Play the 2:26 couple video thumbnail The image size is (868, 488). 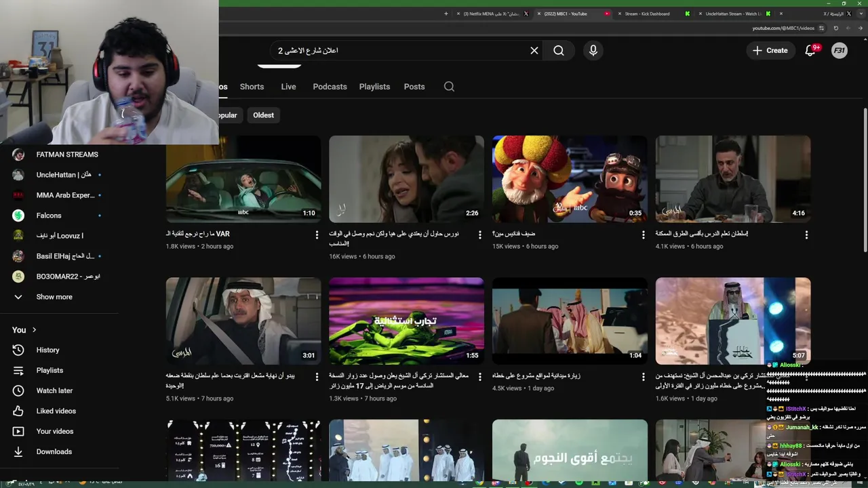click(x=407, y=179)
